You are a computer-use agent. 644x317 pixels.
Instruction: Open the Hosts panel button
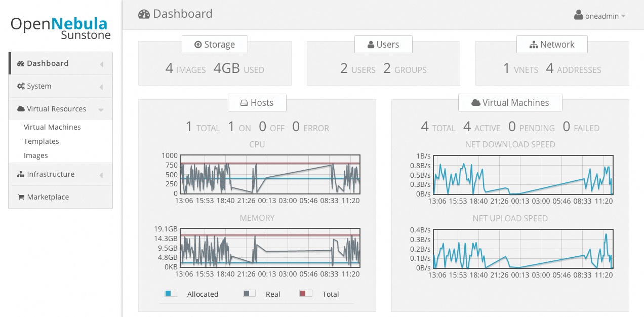tap(257, 102)
